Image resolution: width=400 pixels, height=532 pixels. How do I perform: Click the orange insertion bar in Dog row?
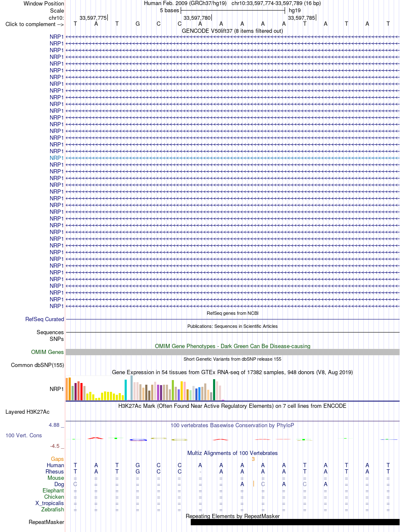point(253,484)
